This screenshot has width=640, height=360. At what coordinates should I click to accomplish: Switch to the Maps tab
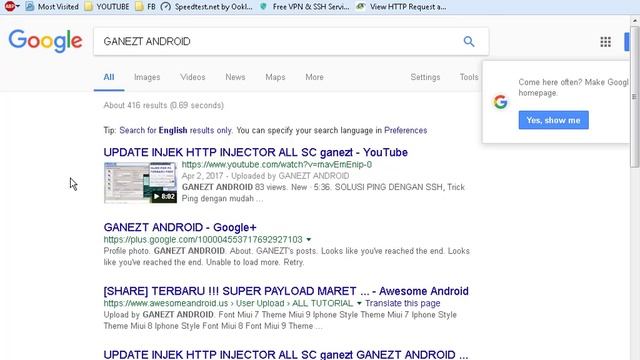(275, 77)
